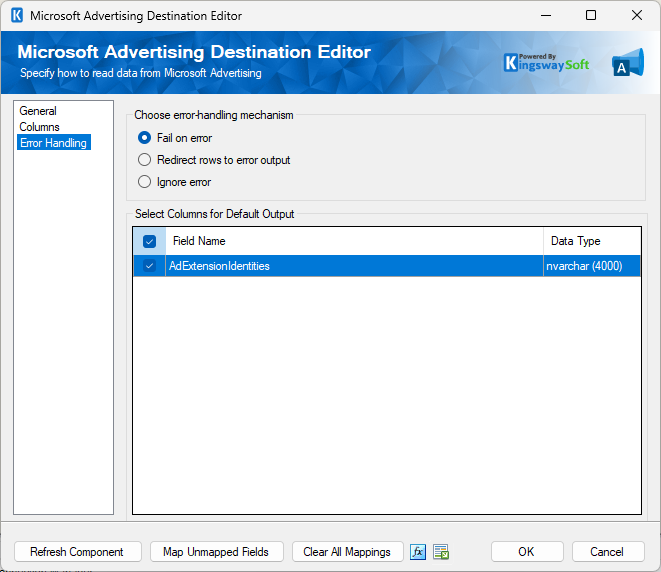Click the KingswaySoft logo in the header
Image resolution: width=661 pixels, height=572 pixels.
point(546,63)
